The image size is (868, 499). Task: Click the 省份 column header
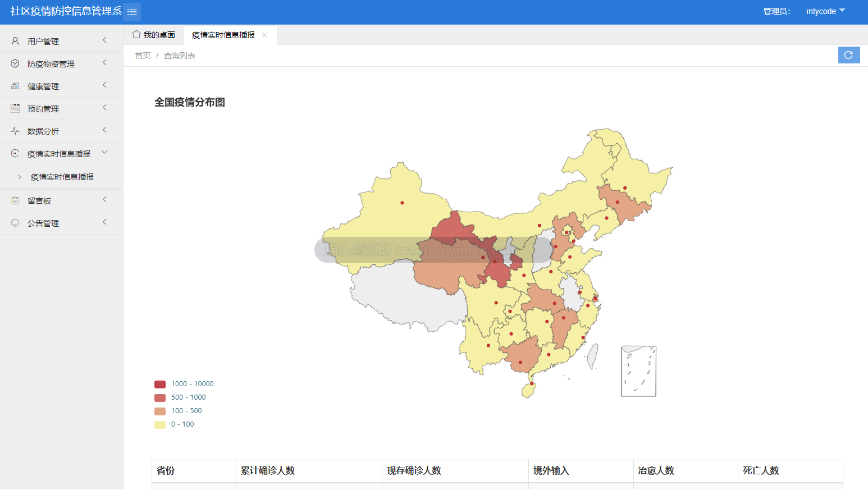[194, 471]
